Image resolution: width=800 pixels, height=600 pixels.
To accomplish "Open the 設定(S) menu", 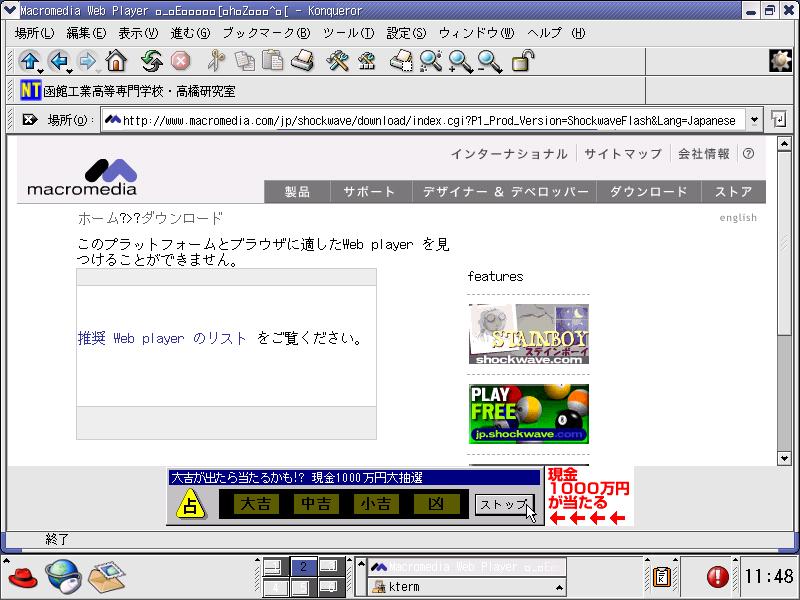I will (406, 33).
